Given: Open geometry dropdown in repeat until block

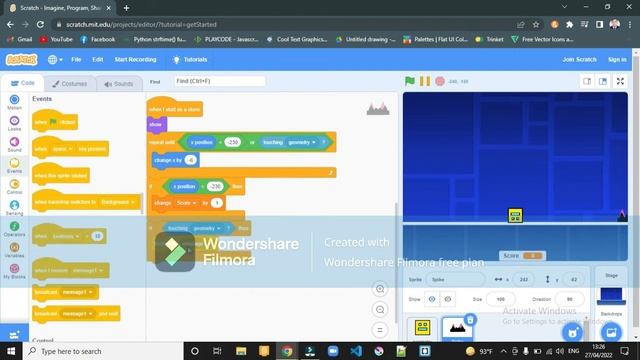Looking at the screenshot, I should [x=302, y=142].
